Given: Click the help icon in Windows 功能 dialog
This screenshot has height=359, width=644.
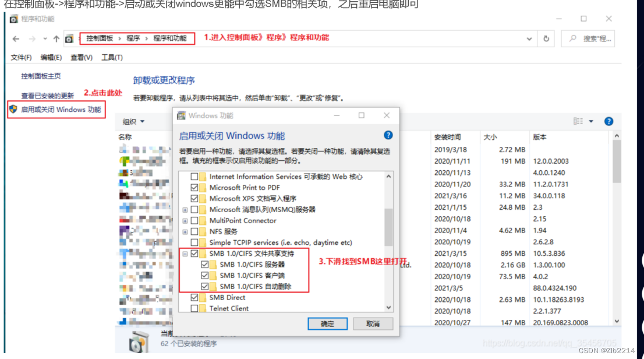Looking at the screenshot, I should coord(388,135).
